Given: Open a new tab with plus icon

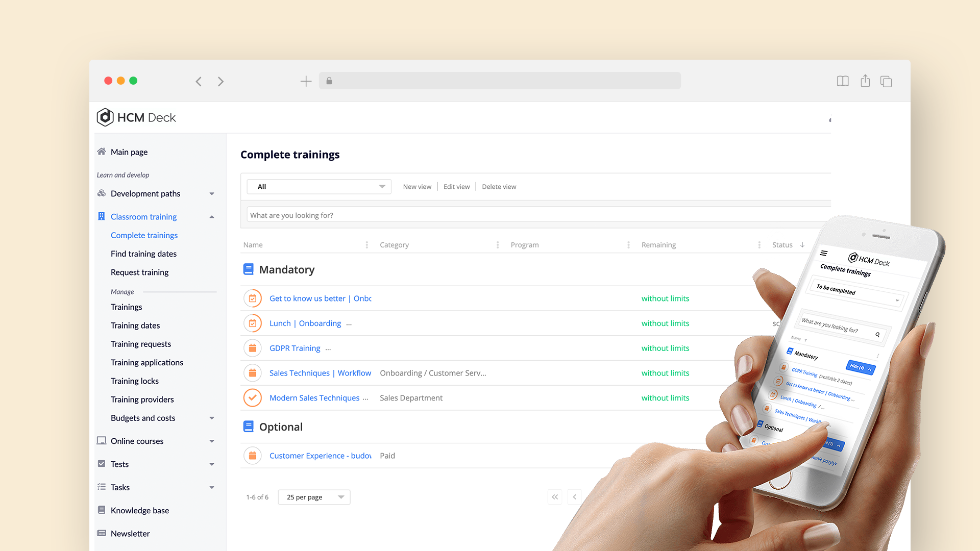Looking at the screenshot, I should click(x=306, y=81).
